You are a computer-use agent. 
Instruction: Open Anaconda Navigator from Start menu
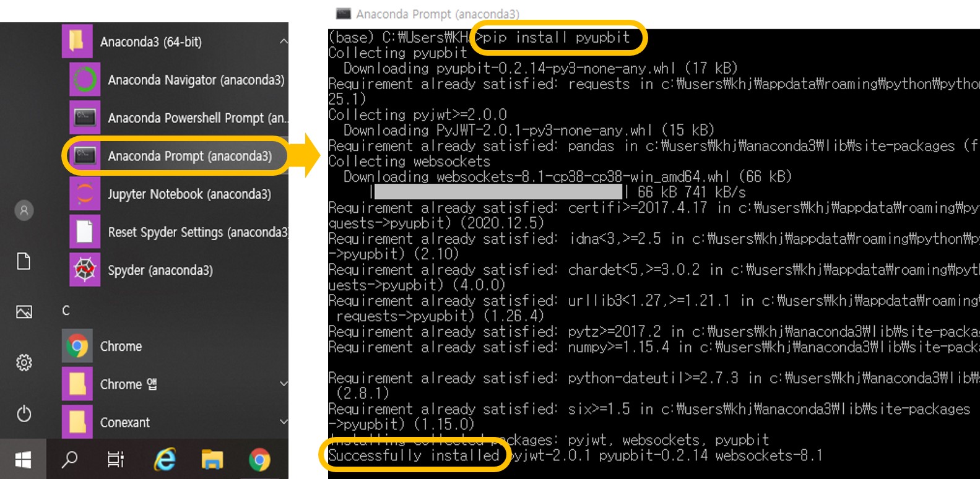(x=178, y=80)
